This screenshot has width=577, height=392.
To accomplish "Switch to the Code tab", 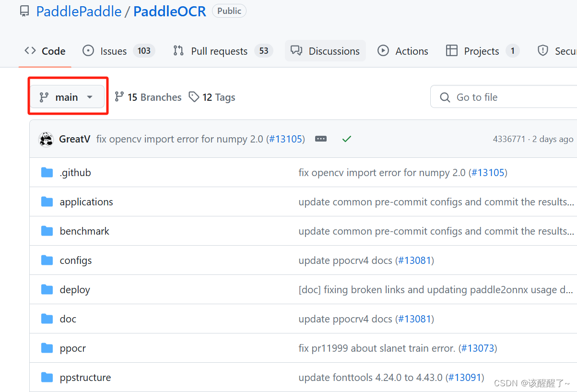I will 45,51.
